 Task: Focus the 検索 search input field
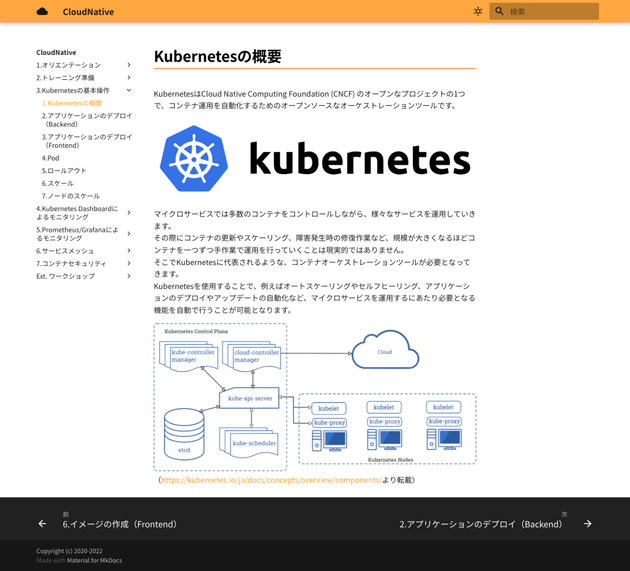544,12
